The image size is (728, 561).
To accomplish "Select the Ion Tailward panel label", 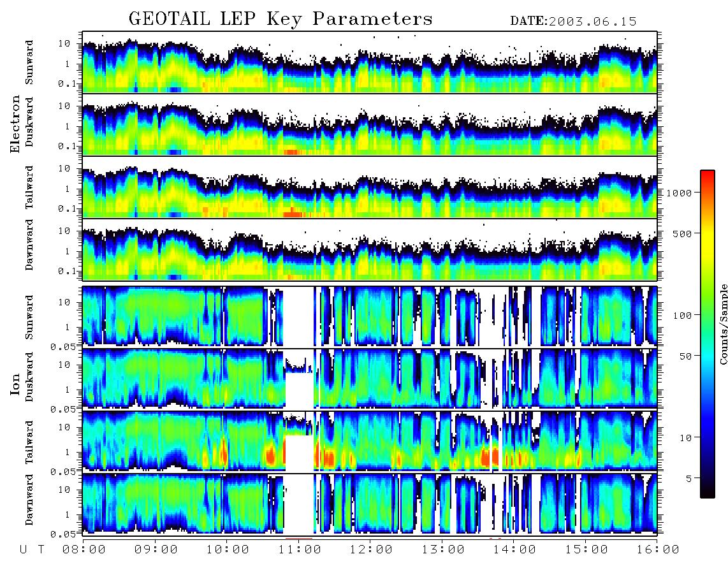I will pyautogui.click(x=29, y=442).
